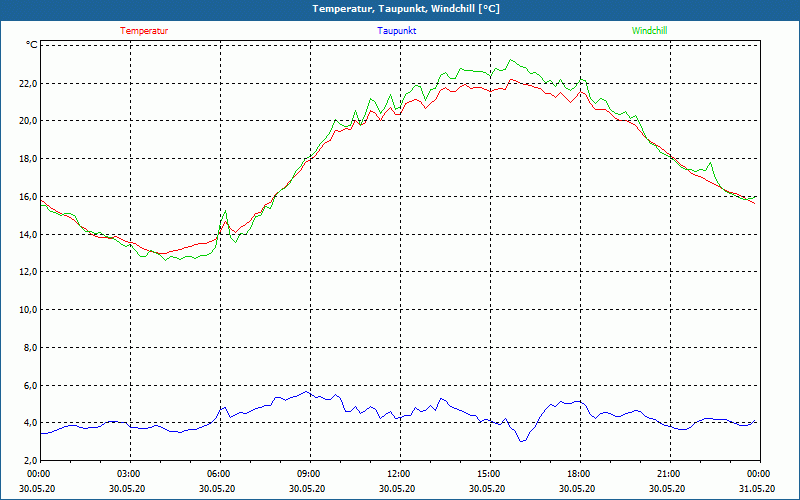Click the red Temperatur legend label
The image size is (800, 500).
click(144, 31)
